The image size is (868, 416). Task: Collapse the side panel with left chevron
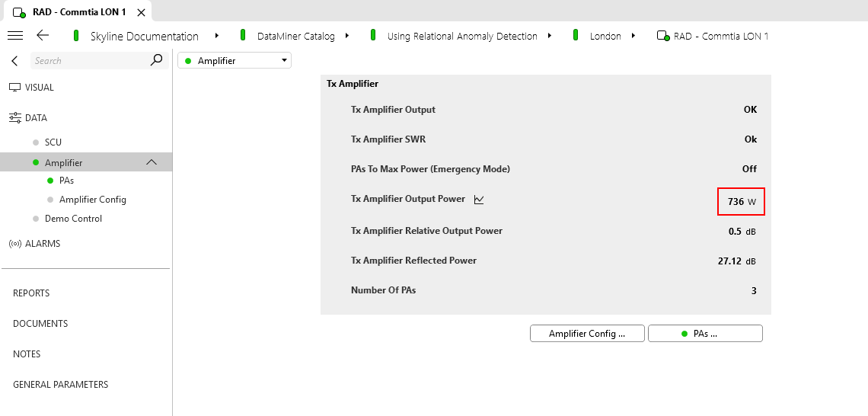coord(14,61)
